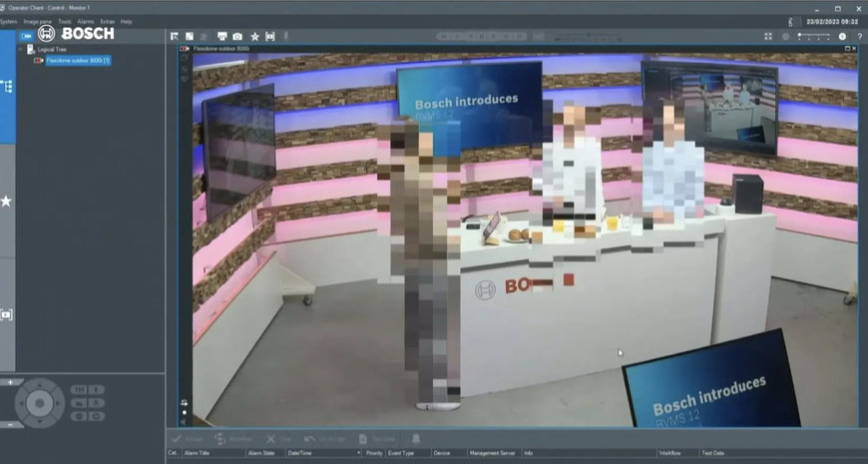This screenshot has width=868, height=464.
Task: Click the bookmark toolbar icon
Action: [x=270, y=36]
